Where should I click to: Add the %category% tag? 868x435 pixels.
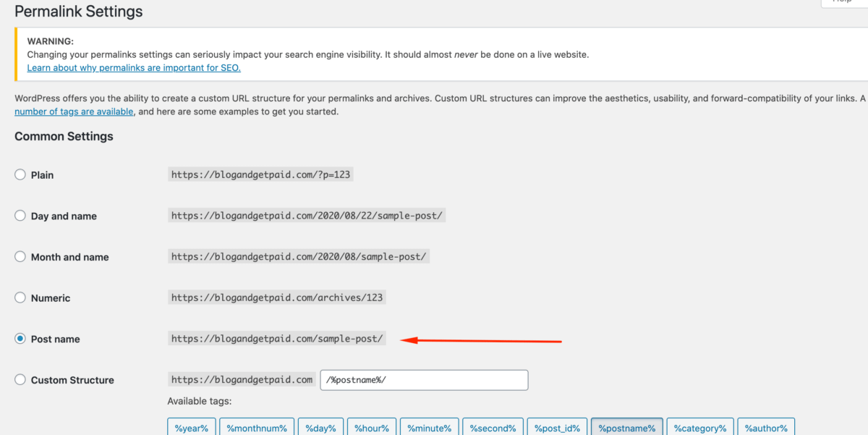point(700,428)
